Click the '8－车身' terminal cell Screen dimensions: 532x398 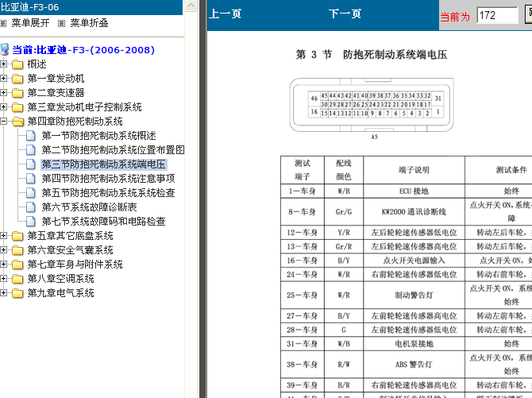pos(303,211)
